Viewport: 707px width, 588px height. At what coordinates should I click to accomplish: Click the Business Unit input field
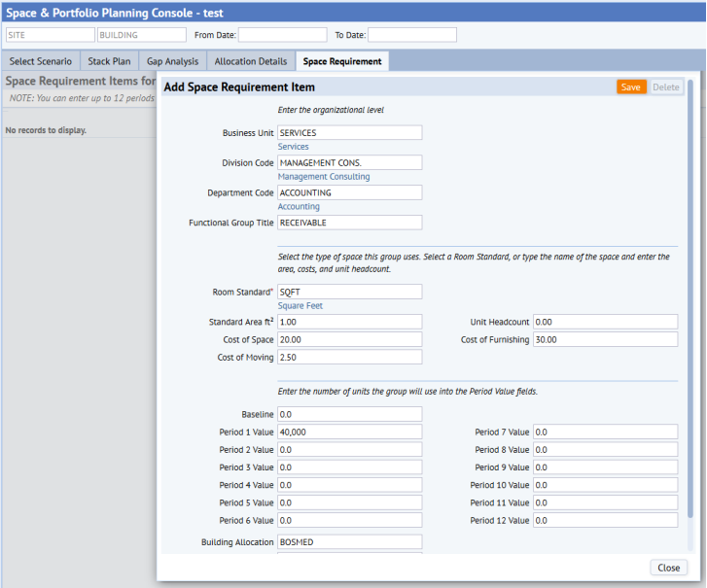349,133
